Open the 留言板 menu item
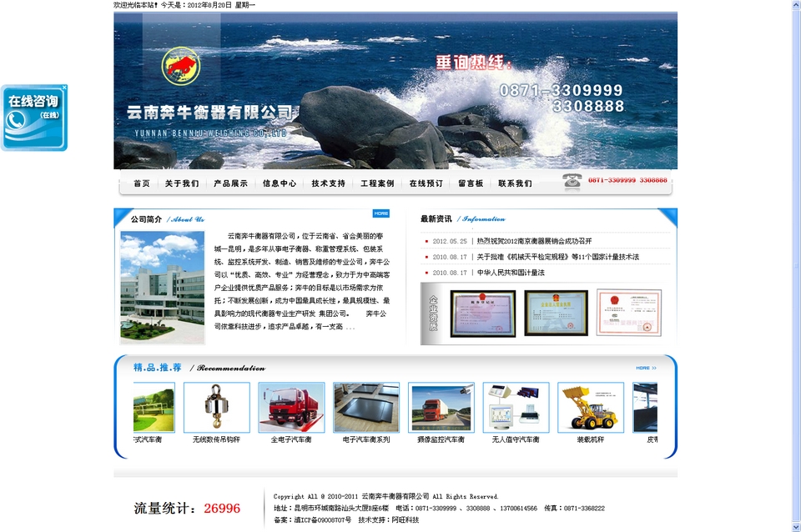This screenshot has height=532, width=801. pos(471,183)
